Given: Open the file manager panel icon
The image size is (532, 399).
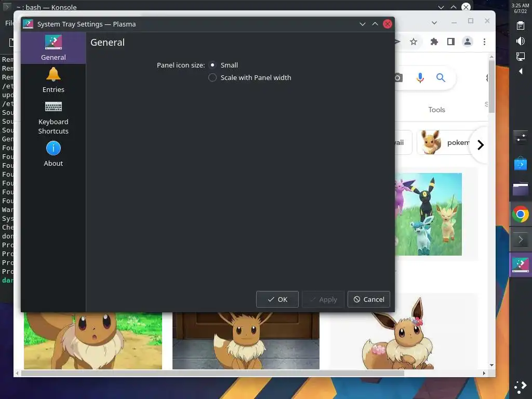Looking at the screenshot, I should tap(520, 189).
